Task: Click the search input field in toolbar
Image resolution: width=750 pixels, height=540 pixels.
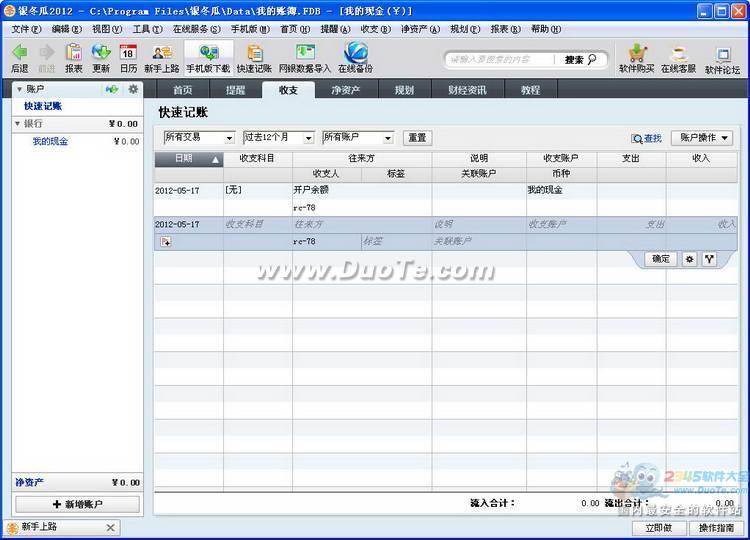Action: click(x=500, y=60)
